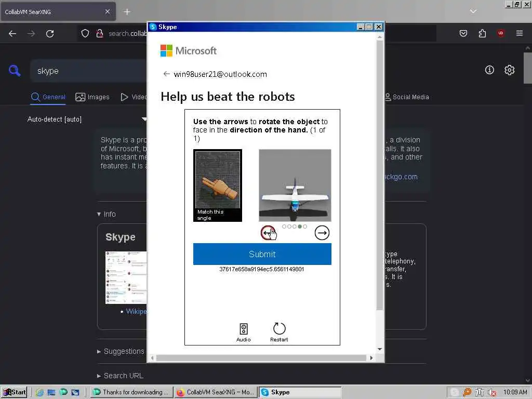This screenshot has width=532, height=399.
Task: Click the Skype dialog vertical scrollbar
Action: point(380,175)
